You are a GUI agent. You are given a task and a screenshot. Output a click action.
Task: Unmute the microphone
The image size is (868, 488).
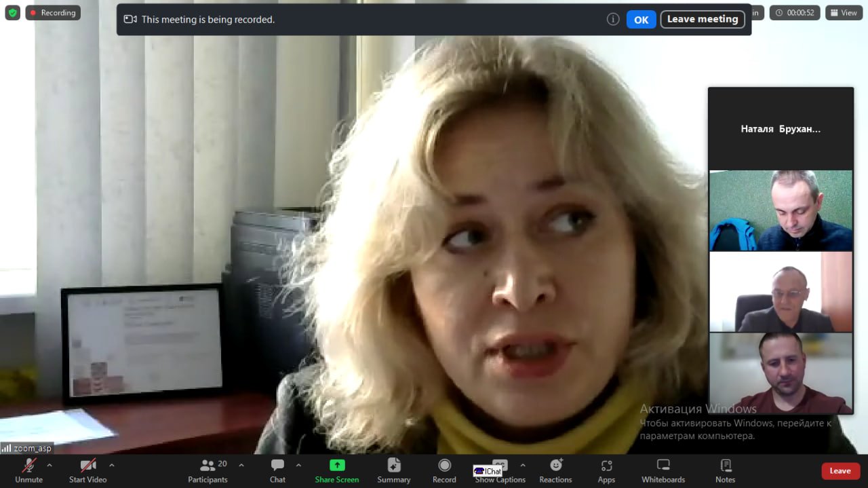click(28, 470)
